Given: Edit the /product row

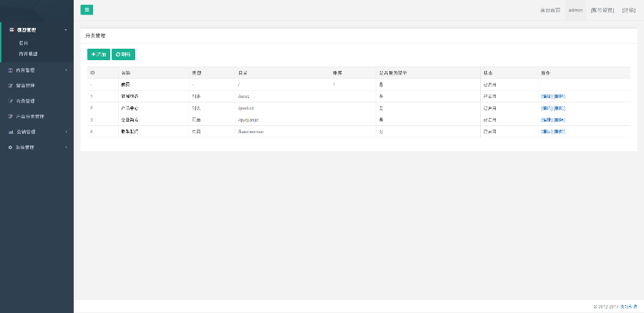Looking at the screenshot, I should [x=547, y=109].
